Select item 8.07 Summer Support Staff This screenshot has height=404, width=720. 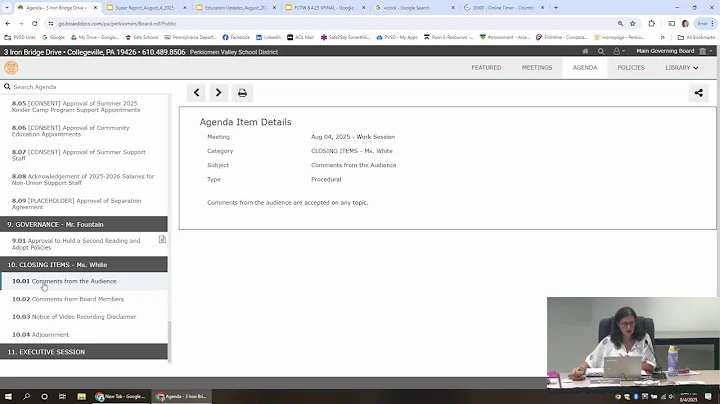point(79,155)
